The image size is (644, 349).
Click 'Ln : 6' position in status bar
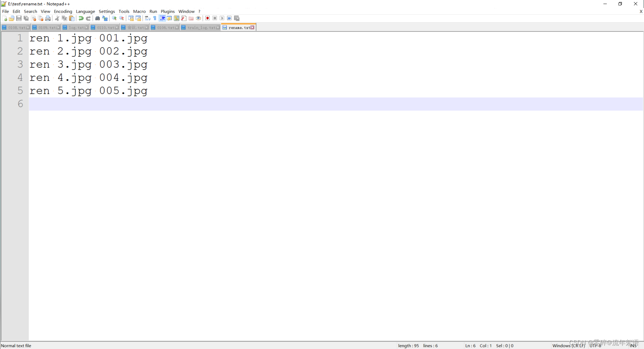coord(470,346)
